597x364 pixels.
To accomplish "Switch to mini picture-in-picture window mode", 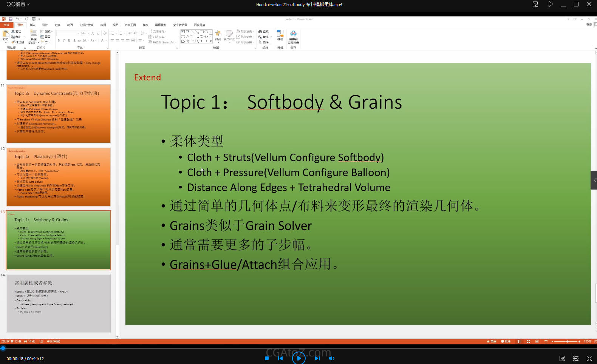I will 535,5.
